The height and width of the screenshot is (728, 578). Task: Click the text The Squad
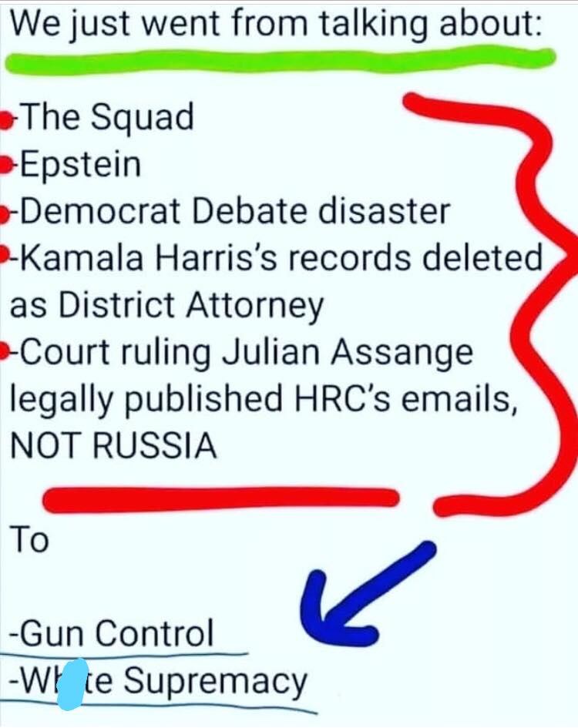(107, 117)
